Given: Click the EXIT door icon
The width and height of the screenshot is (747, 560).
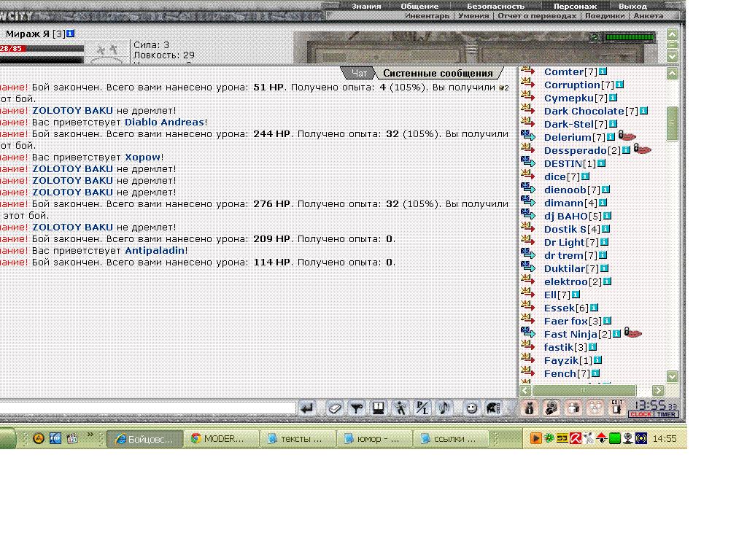Looking at the screenshot, I should click(x=617, y=408).
